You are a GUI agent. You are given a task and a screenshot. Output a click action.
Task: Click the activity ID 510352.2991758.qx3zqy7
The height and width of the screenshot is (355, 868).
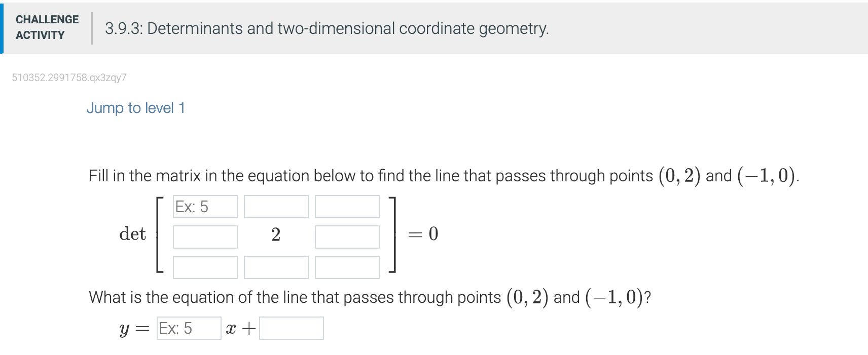(69, 77)
